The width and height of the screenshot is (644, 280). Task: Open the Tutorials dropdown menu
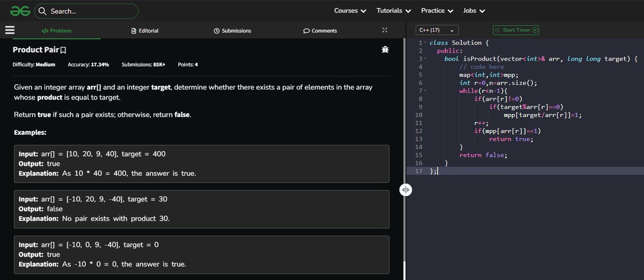(393, 11)
